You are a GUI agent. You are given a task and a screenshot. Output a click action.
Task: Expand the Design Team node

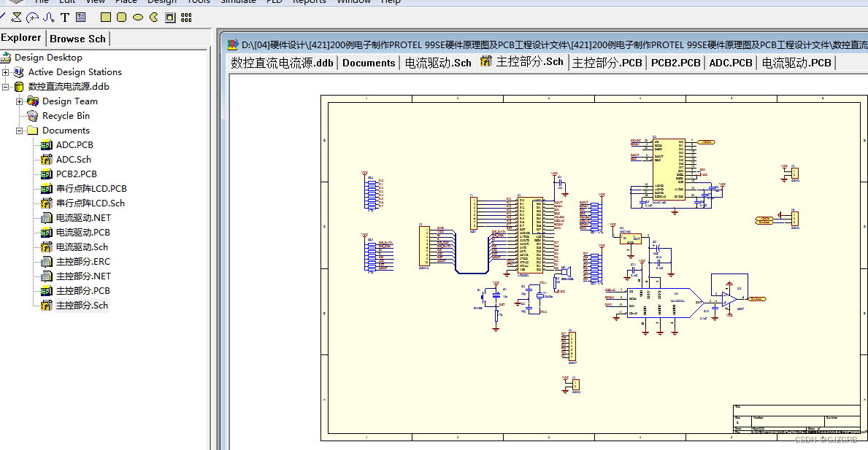[19, 101]
